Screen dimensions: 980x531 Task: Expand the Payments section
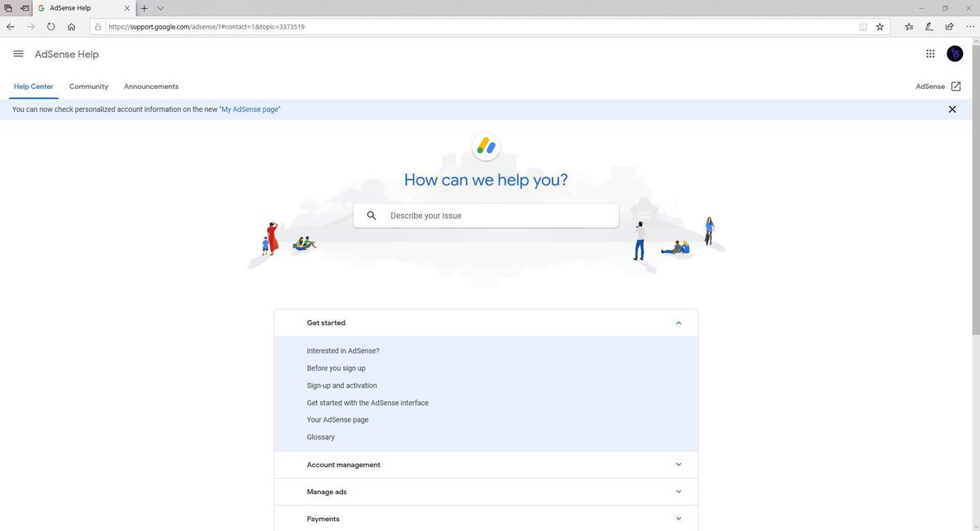click(679, 519)
